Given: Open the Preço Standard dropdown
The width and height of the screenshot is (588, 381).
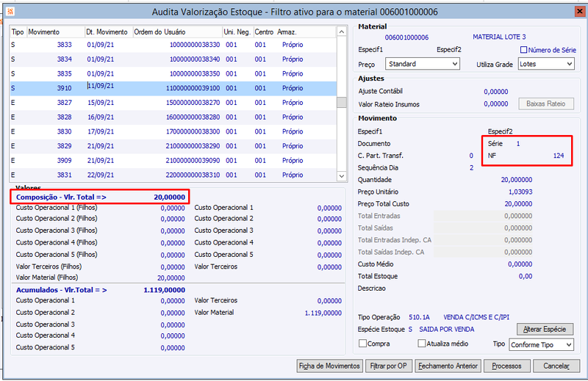Looking at the screenshot, I should [423, 64].
